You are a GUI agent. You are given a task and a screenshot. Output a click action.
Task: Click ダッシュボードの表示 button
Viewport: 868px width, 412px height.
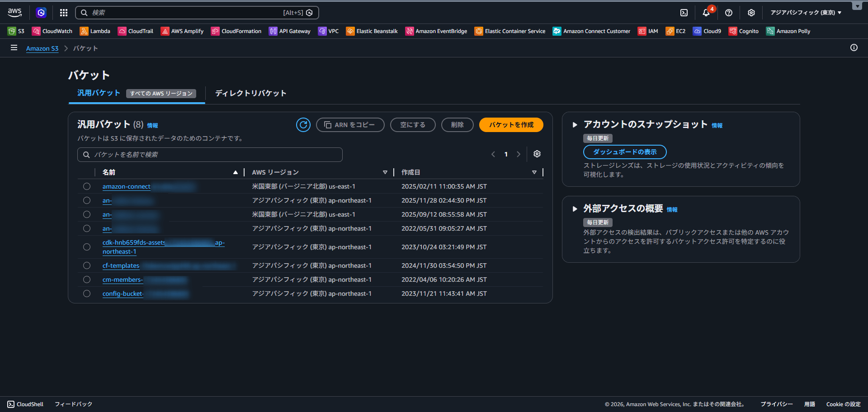(x=625, y=152)
